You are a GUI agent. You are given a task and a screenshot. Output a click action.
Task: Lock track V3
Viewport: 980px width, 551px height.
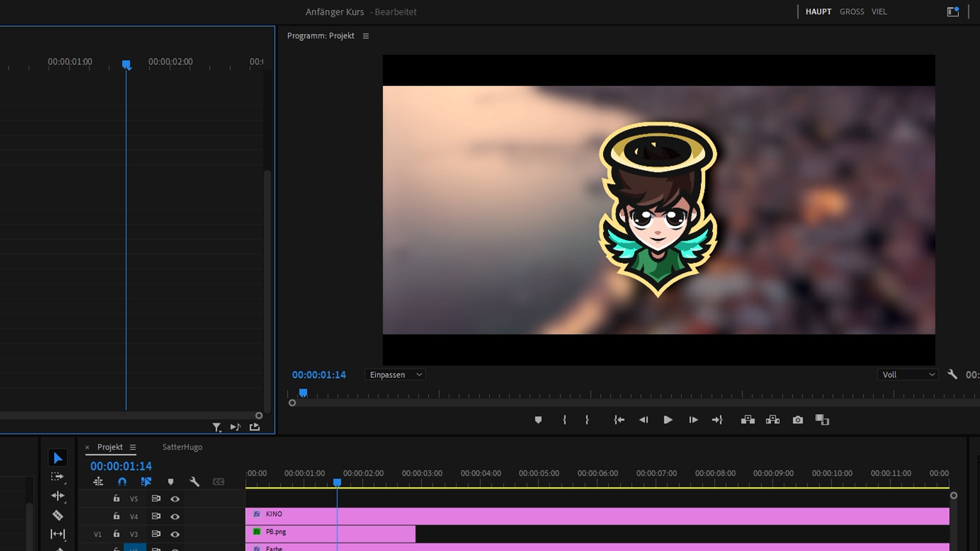coord(116,534)
